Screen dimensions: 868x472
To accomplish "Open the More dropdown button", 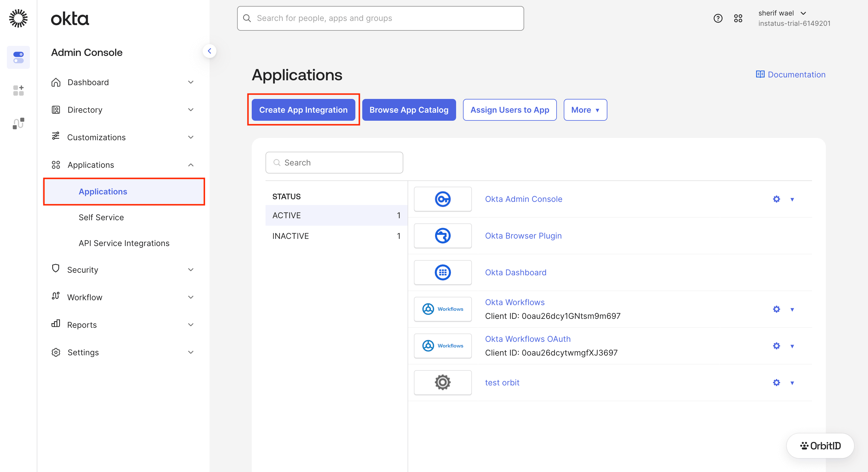I will click(x=585, y=110).
